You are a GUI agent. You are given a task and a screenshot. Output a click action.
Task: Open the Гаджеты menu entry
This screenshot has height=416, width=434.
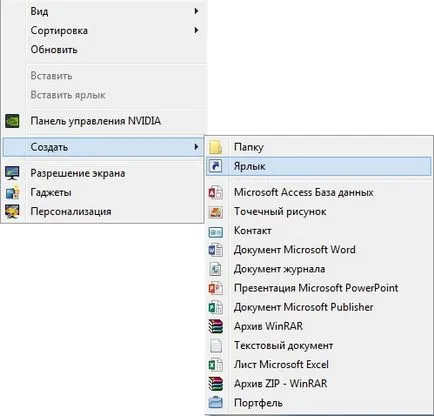pos(103,192)
